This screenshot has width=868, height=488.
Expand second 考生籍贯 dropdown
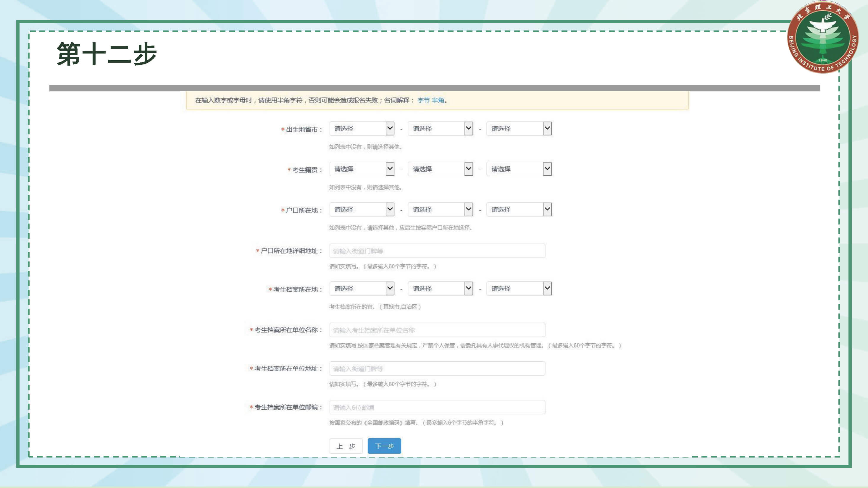440,169
